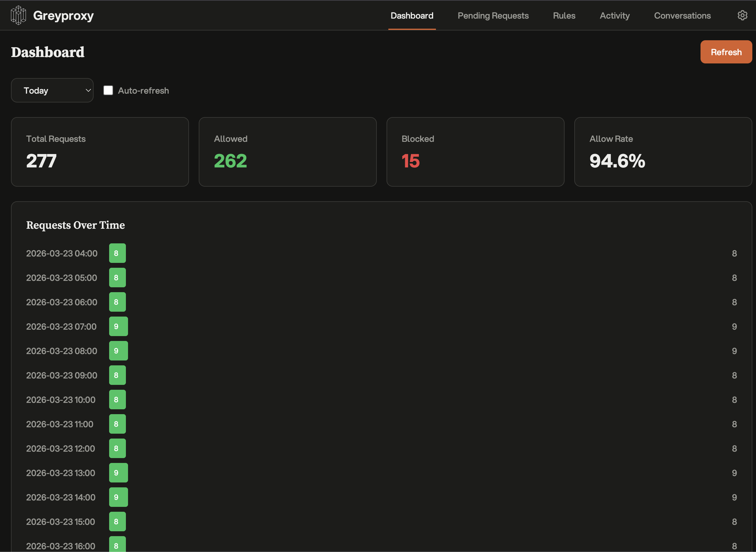Screen dimensions: 756x552
Task: Open settings via gear icon
Action: pos(742,15)
